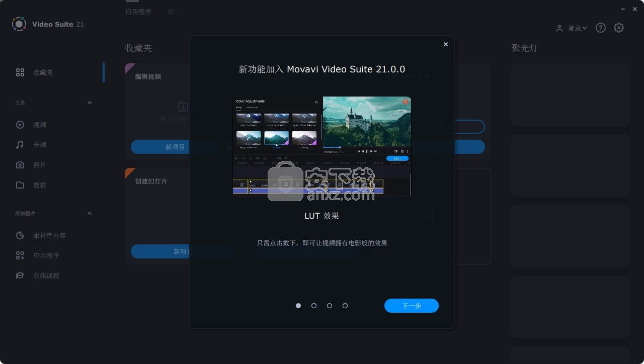
Task: Click the LUT effect preview image
Action: coord(322,146)
